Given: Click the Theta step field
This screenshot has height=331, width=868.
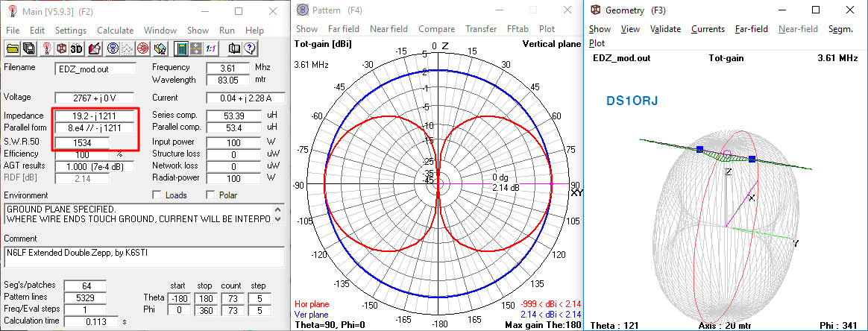Looking at the screenshot, I should pyautogui.click(x=259, y=299).
